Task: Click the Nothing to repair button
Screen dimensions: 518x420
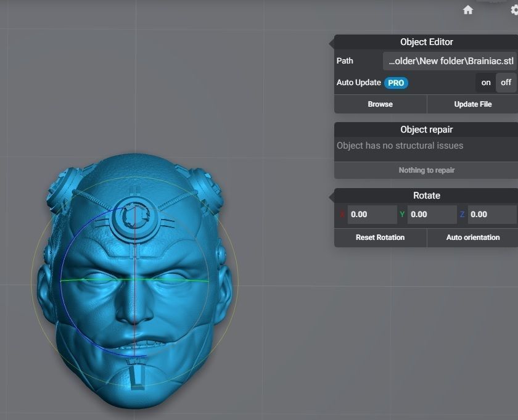Action: coord(427,170)
